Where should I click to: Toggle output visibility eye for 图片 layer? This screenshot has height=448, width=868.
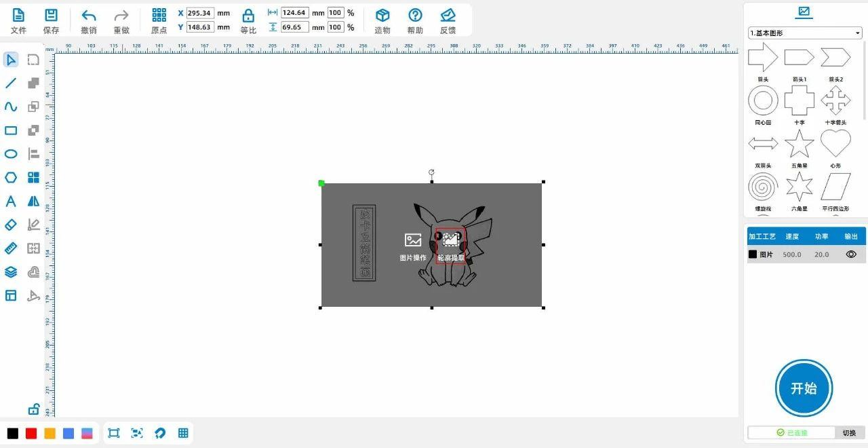click(x=851, y=255)
